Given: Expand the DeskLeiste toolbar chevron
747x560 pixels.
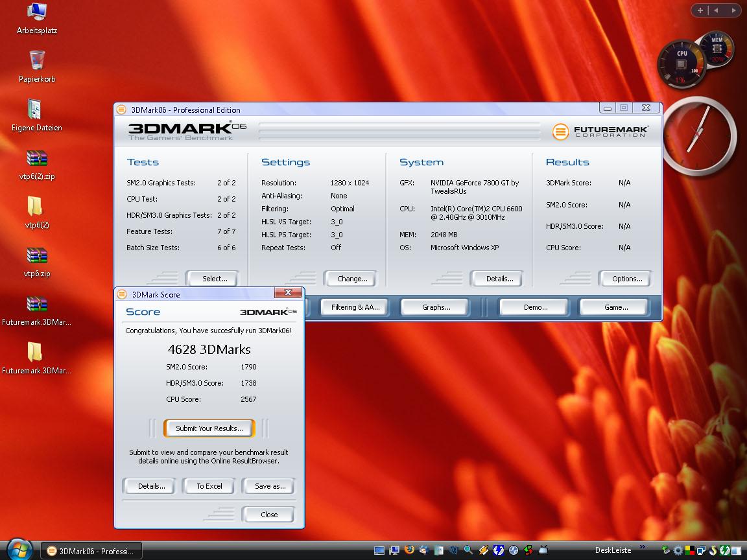Looking at the screenshot, I should [x=642, y=546].
